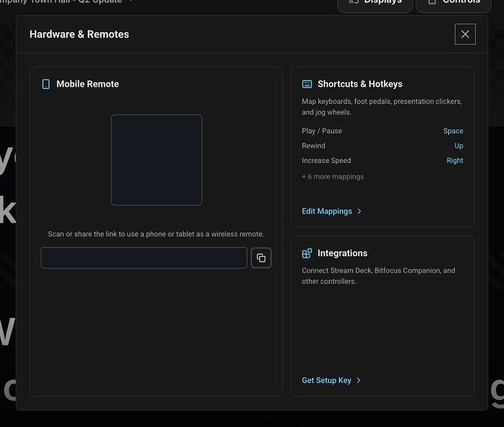
Task: Click the Hardware & Remotes dialog title
Action: (x=79, y=34)
